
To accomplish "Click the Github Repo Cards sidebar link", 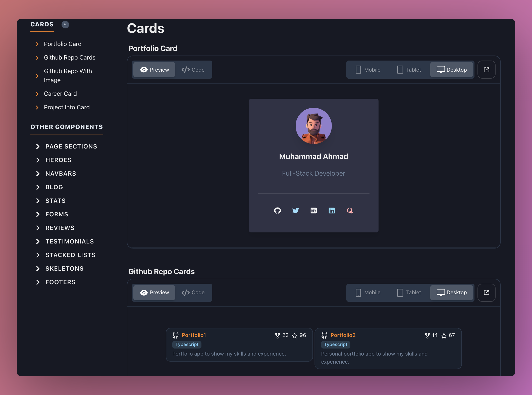I will (x=70, y=57).
